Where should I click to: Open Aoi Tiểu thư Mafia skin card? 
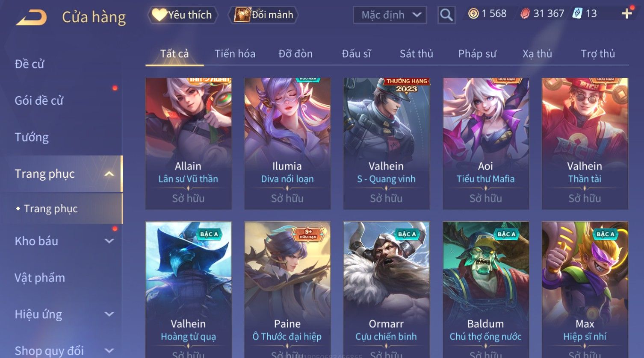pyautogui.click(x=486, y=144)
